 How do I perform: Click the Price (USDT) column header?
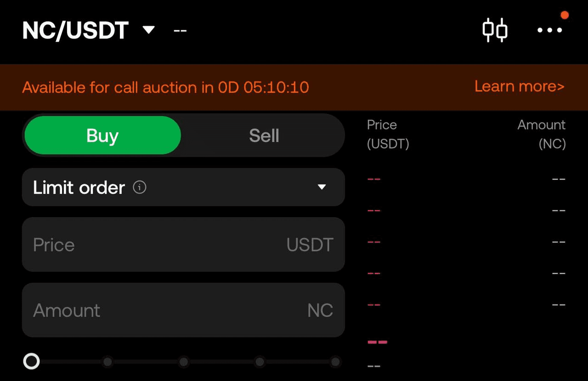[388, 134]
